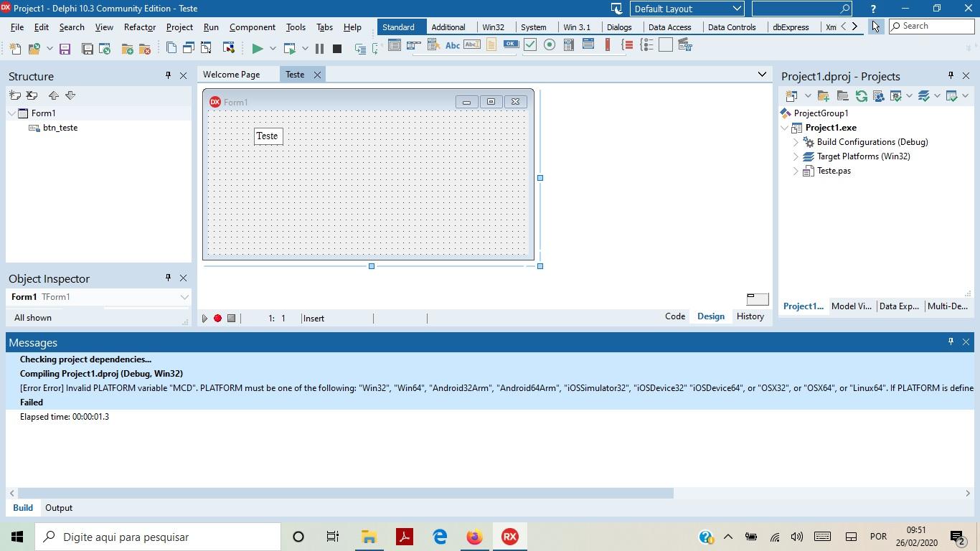Expand Teste.pas node in Projects

(796, 171)
